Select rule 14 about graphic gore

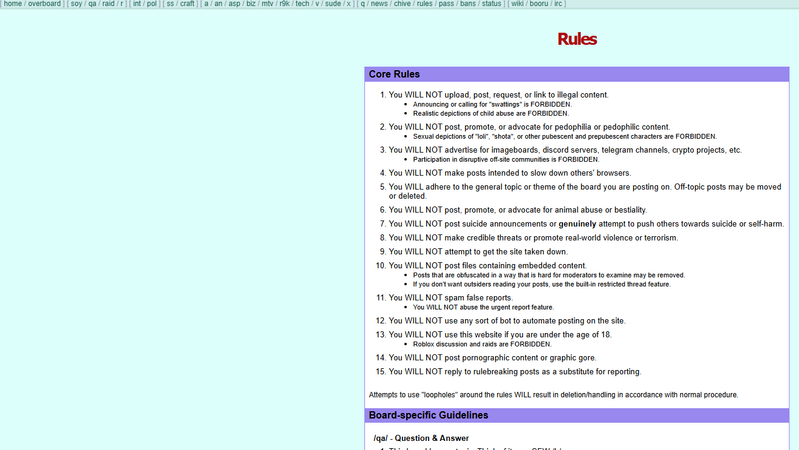pyautogui.click(x=492, y=358)
